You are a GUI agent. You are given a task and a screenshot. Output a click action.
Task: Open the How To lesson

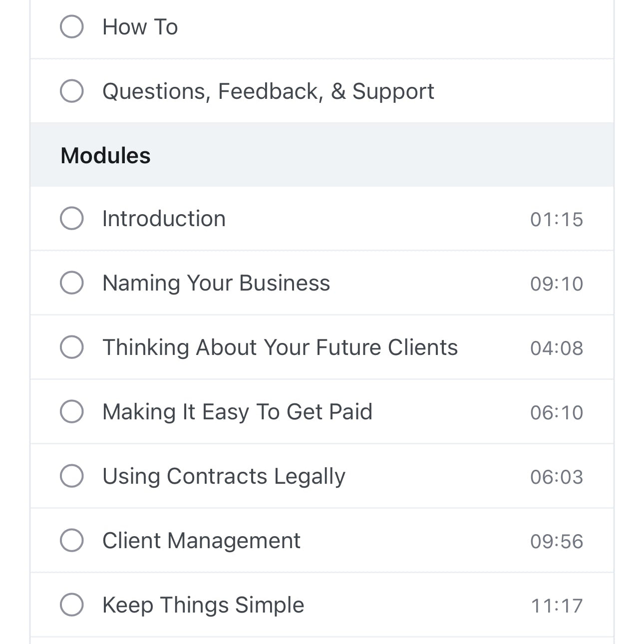pos(140,26)
